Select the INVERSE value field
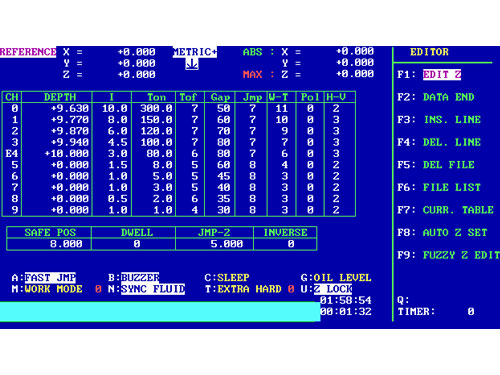 coord(285,244)
